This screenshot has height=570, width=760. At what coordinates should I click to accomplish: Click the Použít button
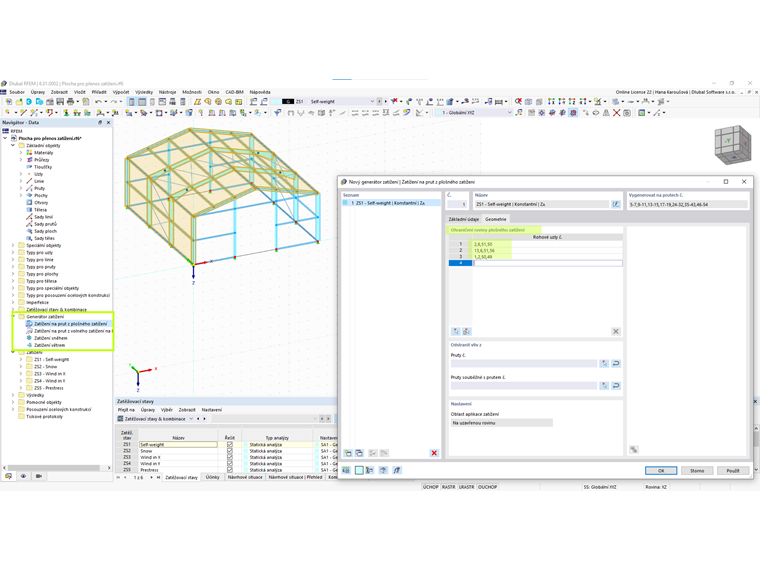pos(733,471)
